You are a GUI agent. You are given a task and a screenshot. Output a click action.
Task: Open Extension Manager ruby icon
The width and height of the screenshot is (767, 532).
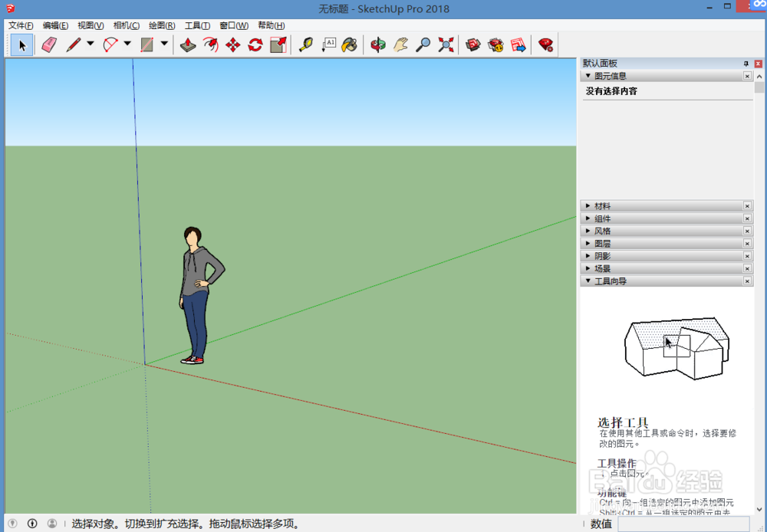coord(545,45)
